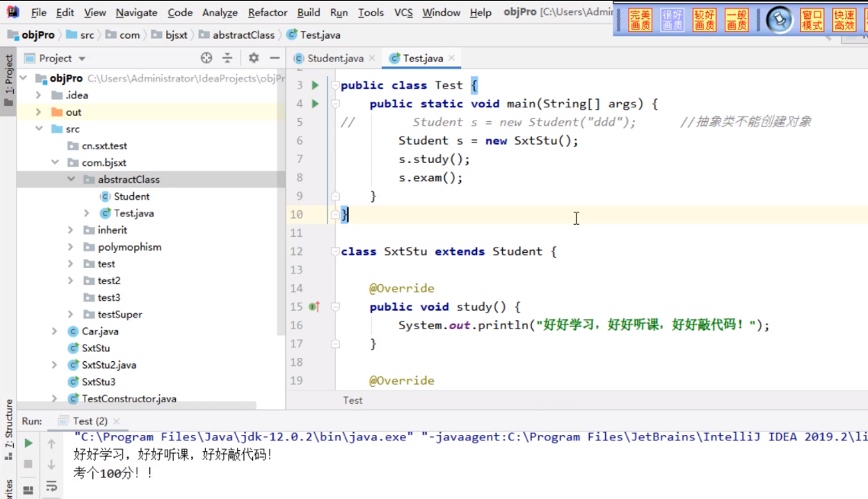The image size is (868, 499).
Task: Click the stop icon in the Run panel
Action: (28, 464)
